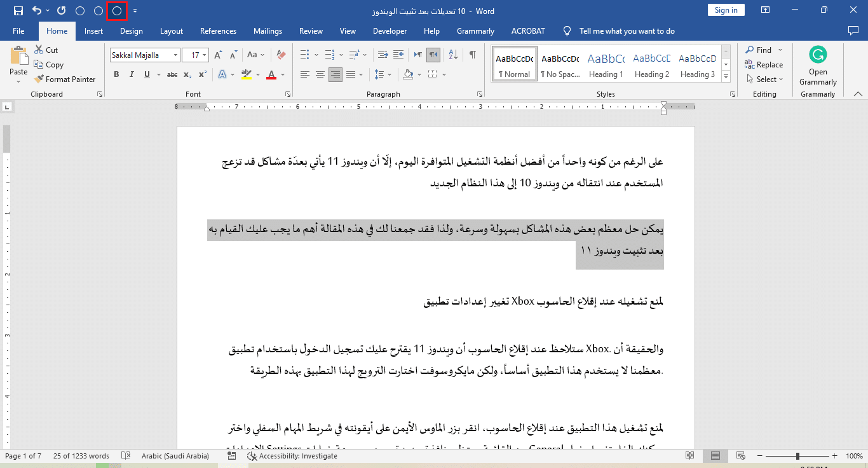
Task: Click the Increase Indent icon
Action: [x=399, y=55]
